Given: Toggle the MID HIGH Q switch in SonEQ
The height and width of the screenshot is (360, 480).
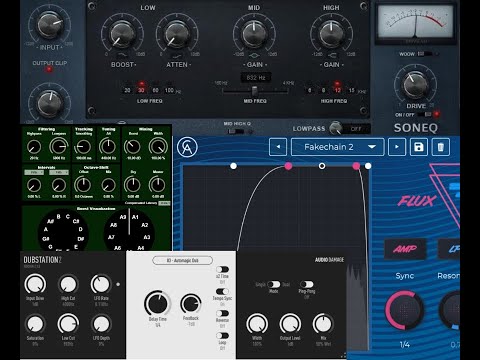Looking at the screenshot, I should click(236, 132).
